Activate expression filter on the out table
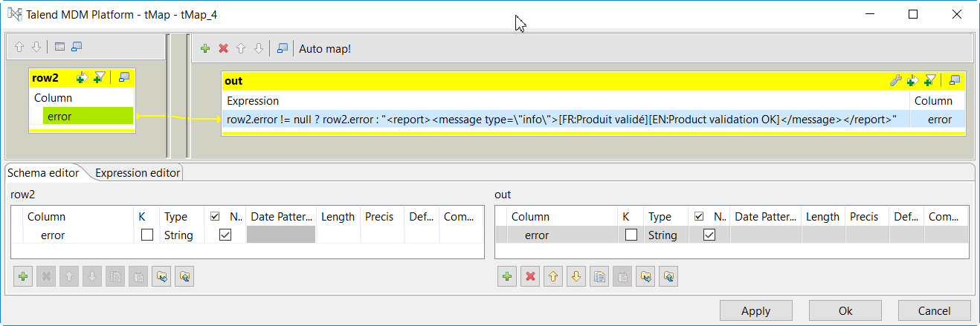The width and height of the screenshot is (980, 326). click(929, 81)
